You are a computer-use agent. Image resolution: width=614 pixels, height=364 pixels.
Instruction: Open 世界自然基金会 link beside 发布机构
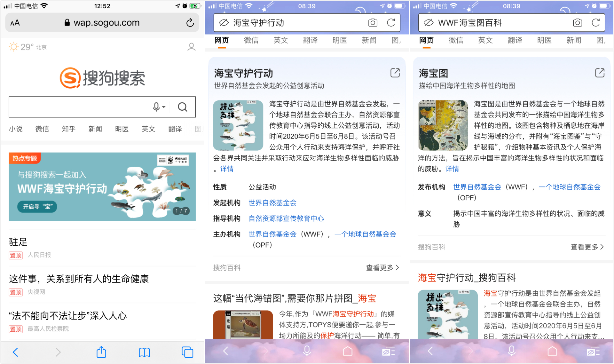pyautogui.click(x=477, y=187)
